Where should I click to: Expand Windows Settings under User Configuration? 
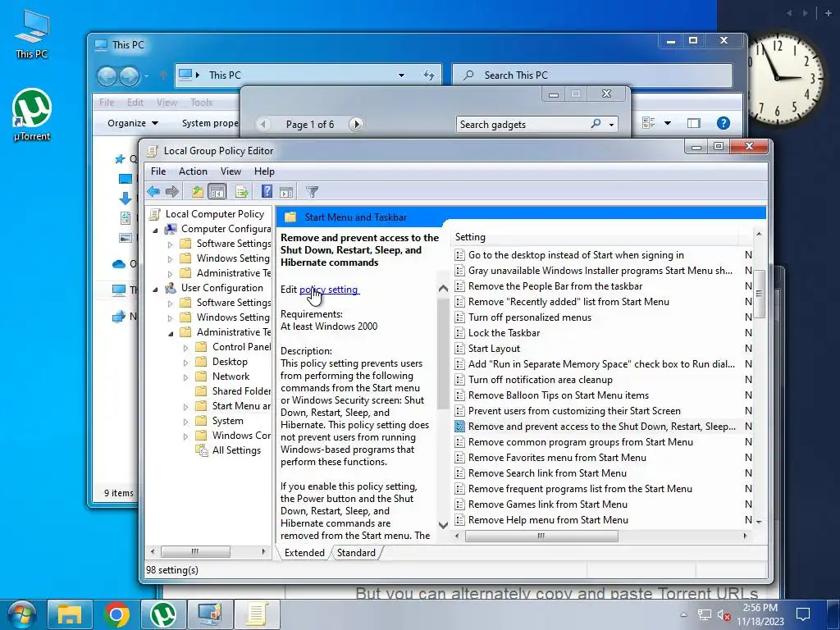point(171,318)
